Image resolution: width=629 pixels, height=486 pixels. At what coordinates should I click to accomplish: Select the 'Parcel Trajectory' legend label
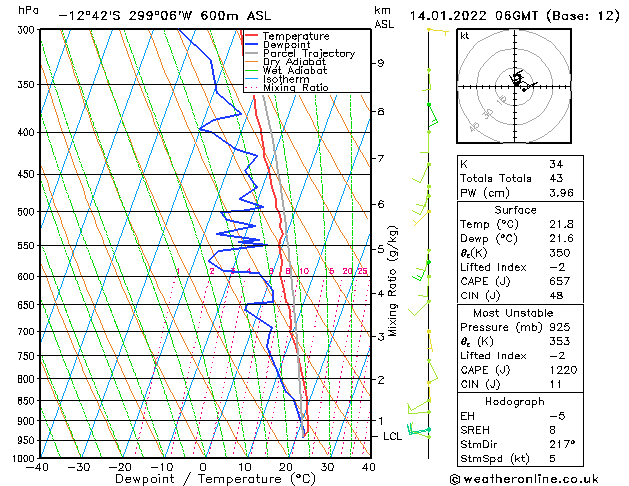click(x=309, y=53)
